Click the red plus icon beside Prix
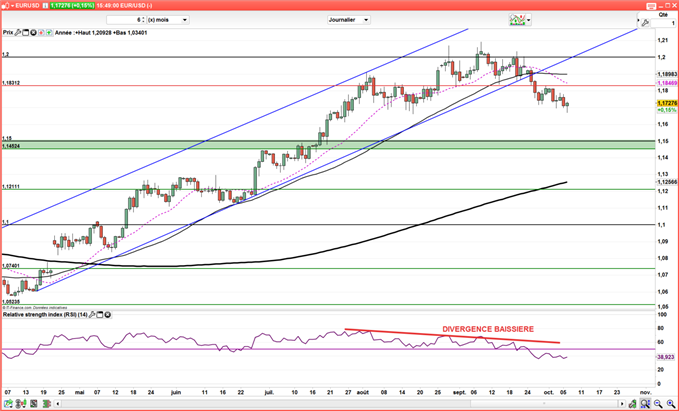 [41, 32]
